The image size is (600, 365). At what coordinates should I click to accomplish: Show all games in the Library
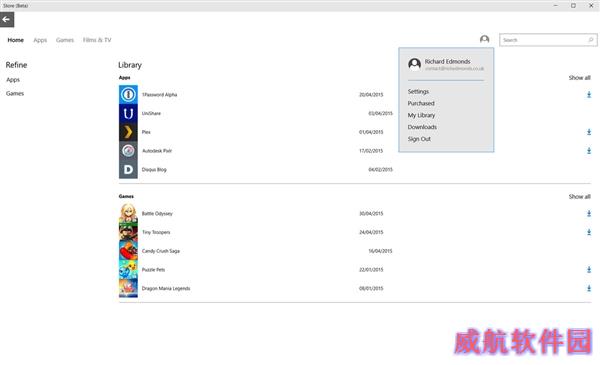pos(579,197)
